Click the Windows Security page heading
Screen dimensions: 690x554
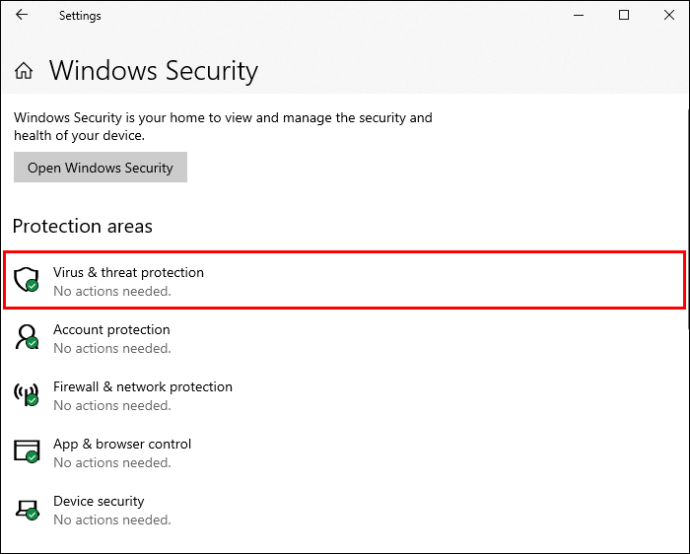pos(153,71)
